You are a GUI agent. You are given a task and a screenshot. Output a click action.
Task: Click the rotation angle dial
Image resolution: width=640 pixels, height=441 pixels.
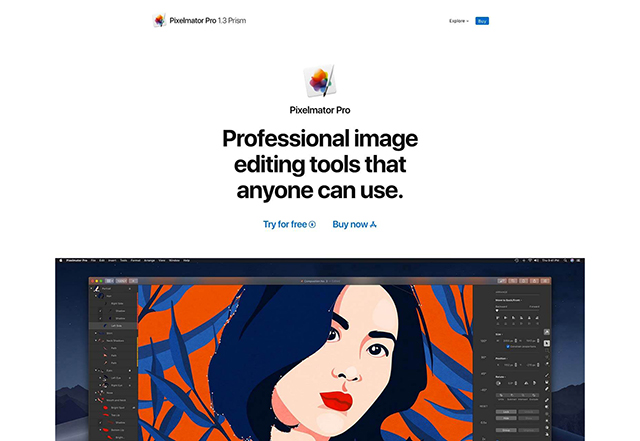[x=498, y=383]
